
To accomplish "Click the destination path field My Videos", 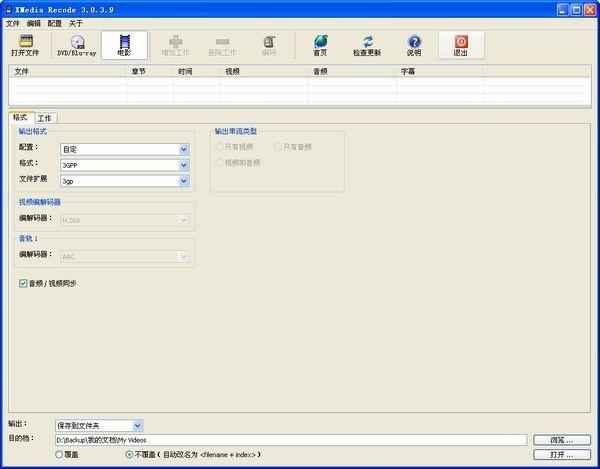I will coord(291,440).
